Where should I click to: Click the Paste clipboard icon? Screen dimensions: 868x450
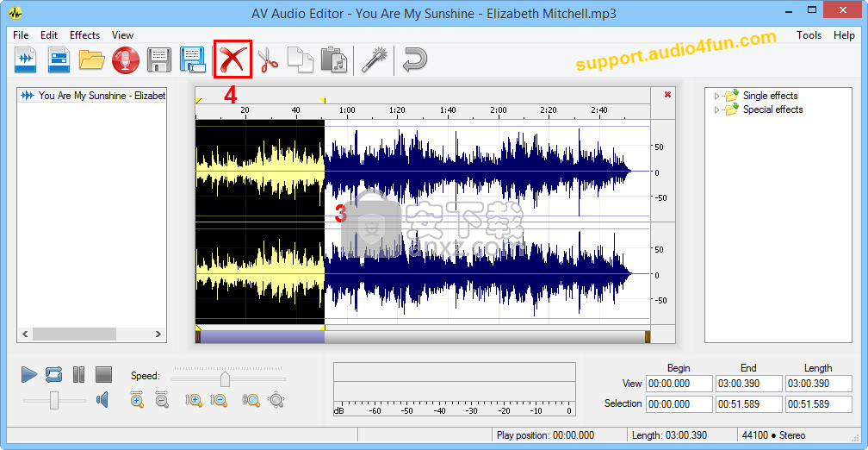[x=333, y=60]
